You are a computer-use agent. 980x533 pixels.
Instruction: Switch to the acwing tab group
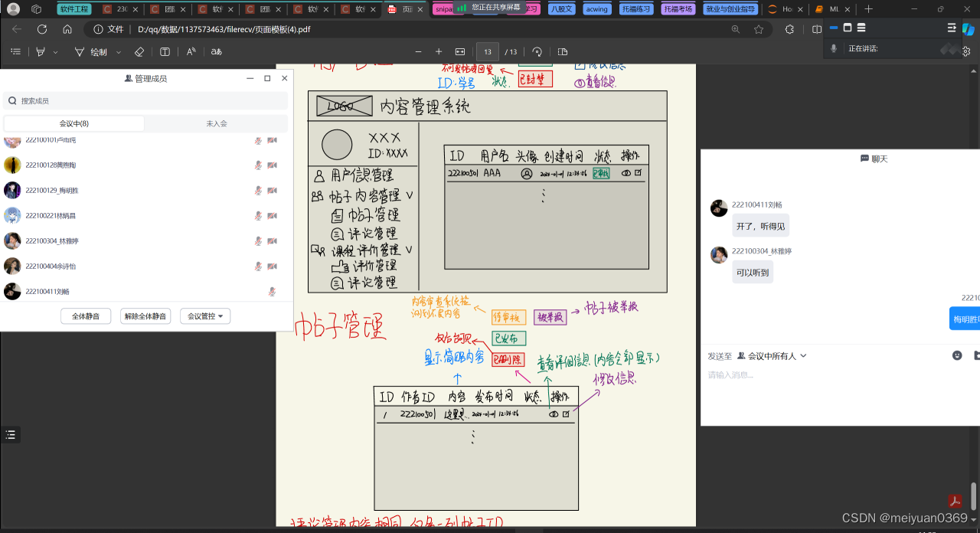pos(597,9)
